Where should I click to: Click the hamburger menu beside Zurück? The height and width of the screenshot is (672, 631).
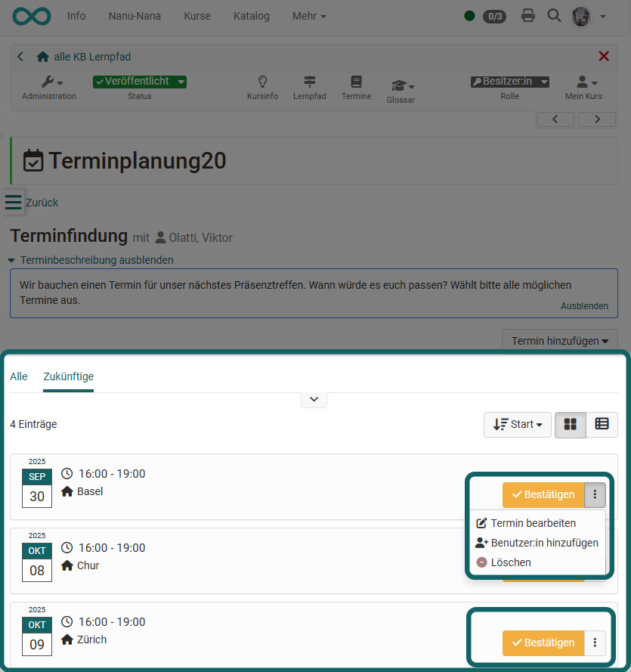coord(12,202)
